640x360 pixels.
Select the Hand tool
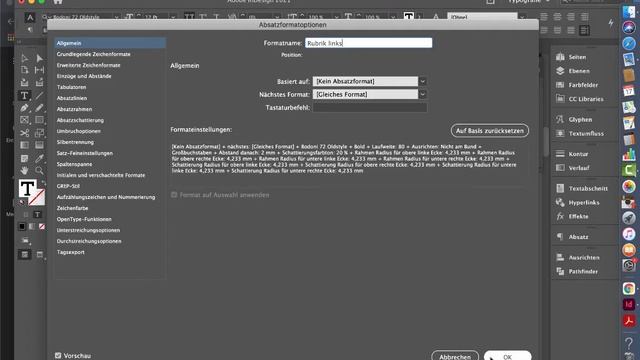tap(24, 171)
